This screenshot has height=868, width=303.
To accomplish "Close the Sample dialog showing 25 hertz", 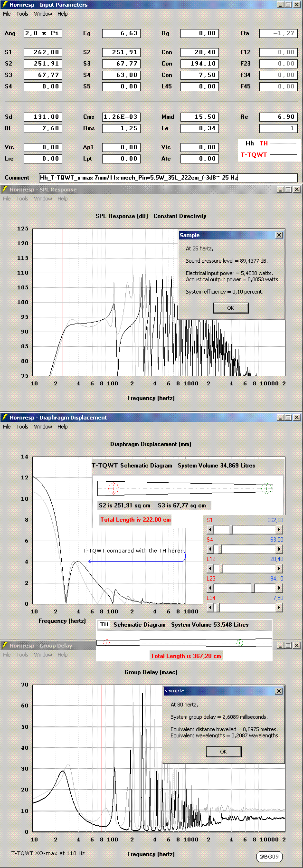I will pos(279,235).
